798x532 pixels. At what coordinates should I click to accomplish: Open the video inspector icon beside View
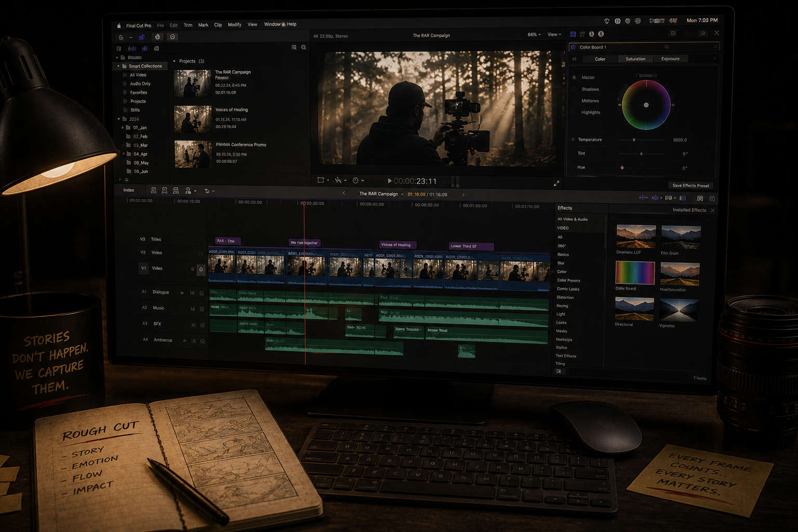click(573, 34)
